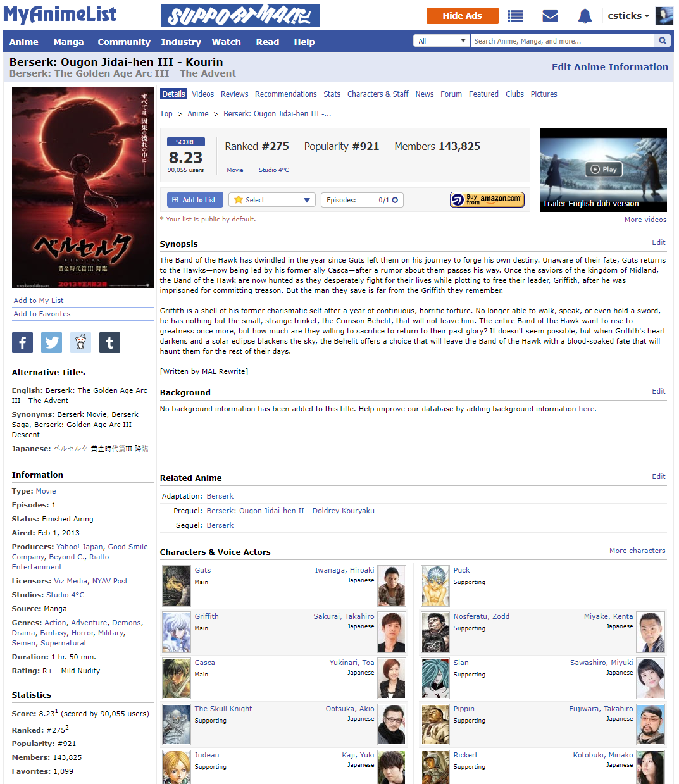This screenshot has width=679, height=784.
Task: Open search category All dropdown
Action: (x=442, y=41)
